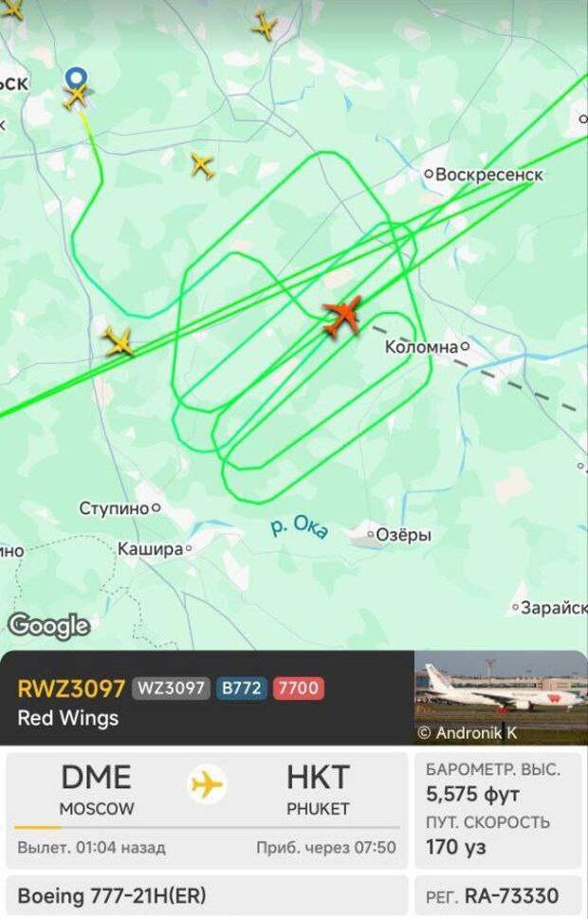Viewport: 588px width, 919px height.
Task: Click the DME Moscow departure airport
Action: pos(97,789)
